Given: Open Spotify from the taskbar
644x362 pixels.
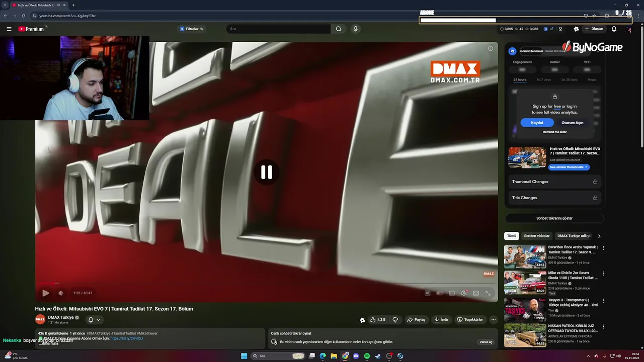Looking at the screenshot, I should point(367,356).
